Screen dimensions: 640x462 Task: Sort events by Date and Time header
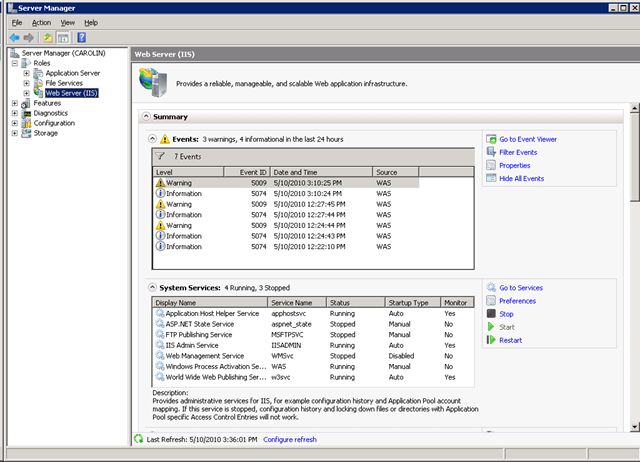[321, 172]
